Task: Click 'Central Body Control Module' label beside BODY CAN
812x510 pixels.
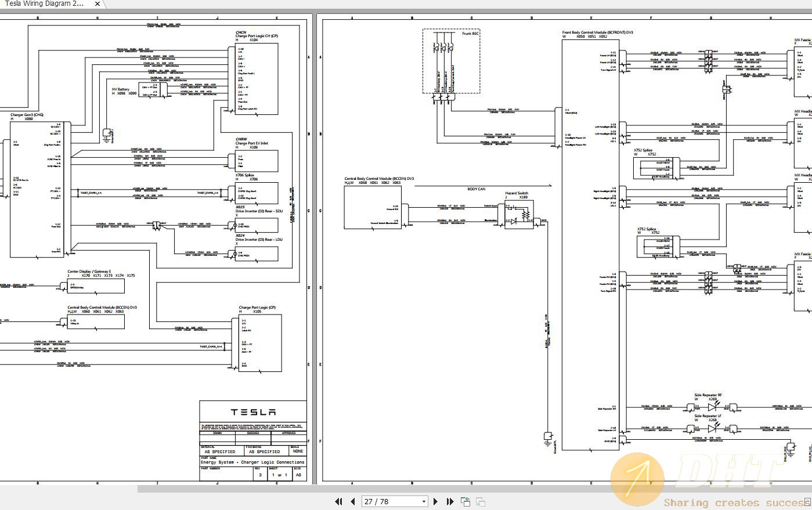Action: click(x=379, y=179)
